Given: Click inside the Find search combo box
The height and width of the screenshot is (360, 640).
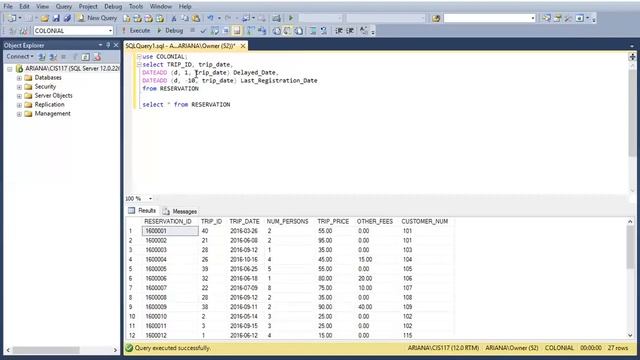Looking at the screenshot, I should 489,18.
